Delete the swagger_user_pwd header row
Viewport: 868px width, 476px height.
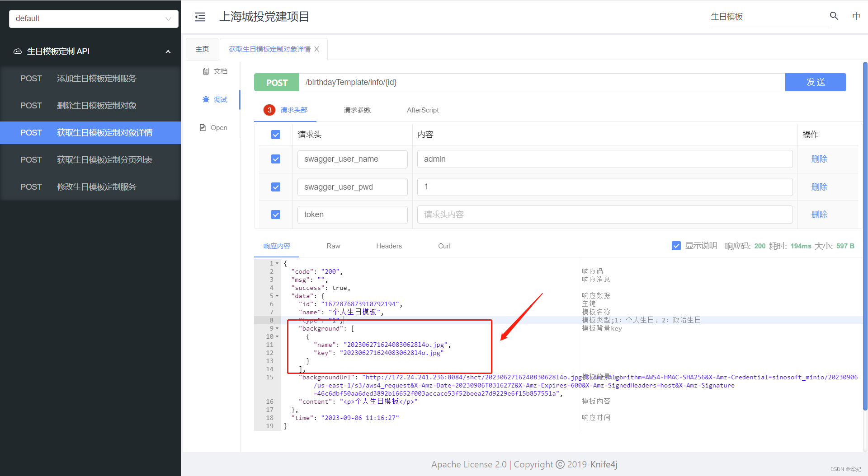(x=819, y=187)
